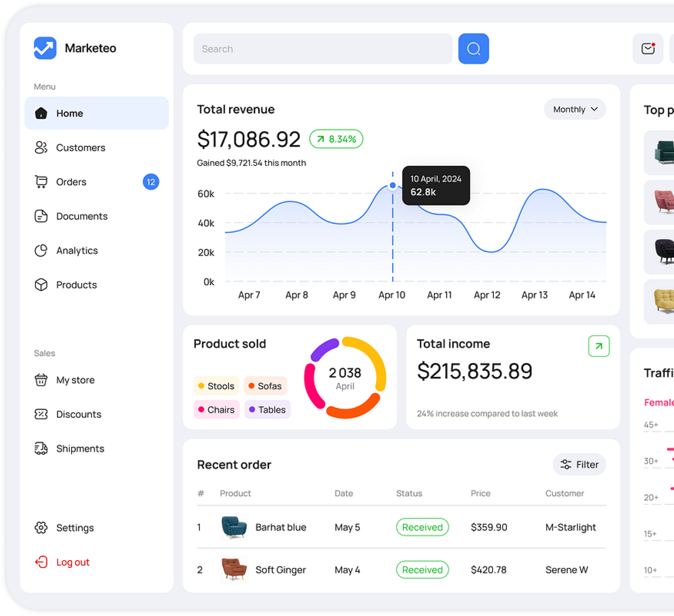This screenshot has width=674, height=616.
Task: Click customer name M-Starlight
Action: 571,527
